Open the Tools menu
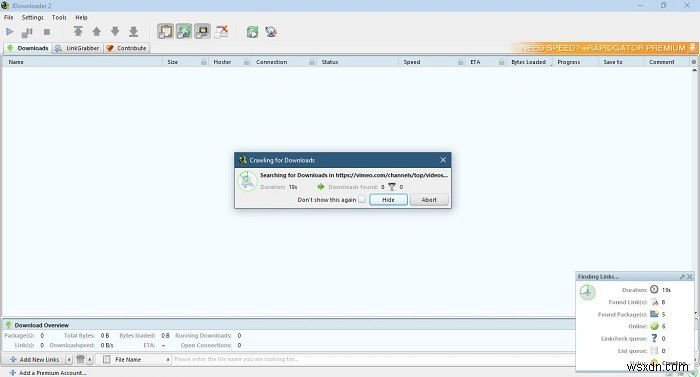The image size is (700, 377). click(59, 17)
